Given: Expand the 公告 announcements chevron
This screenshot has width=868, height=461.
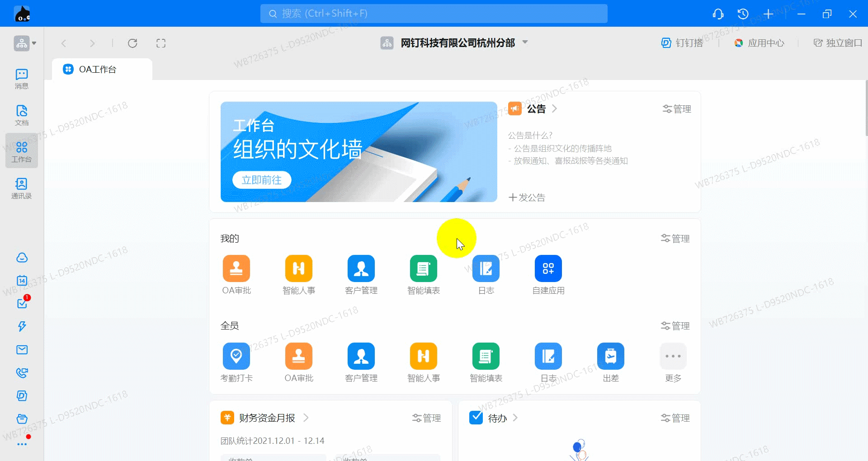Looking at the screenshot, I should coord(555,109).
